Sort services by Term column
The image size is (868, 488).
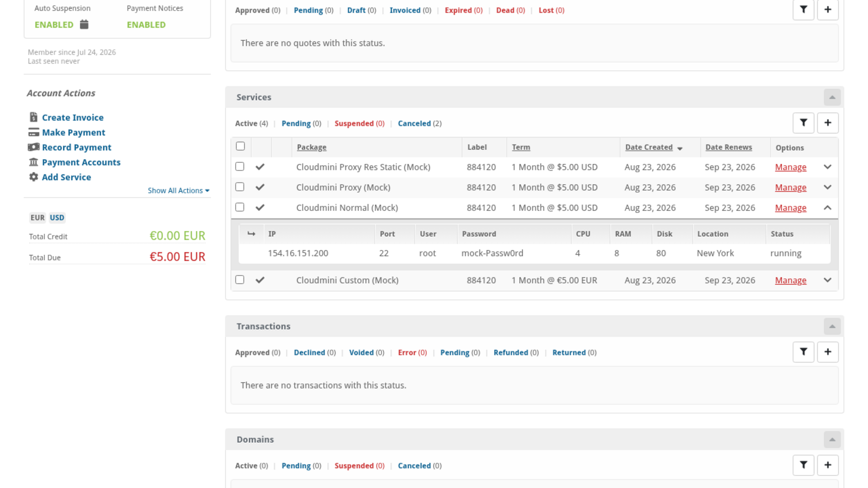(x=521, y=147)
